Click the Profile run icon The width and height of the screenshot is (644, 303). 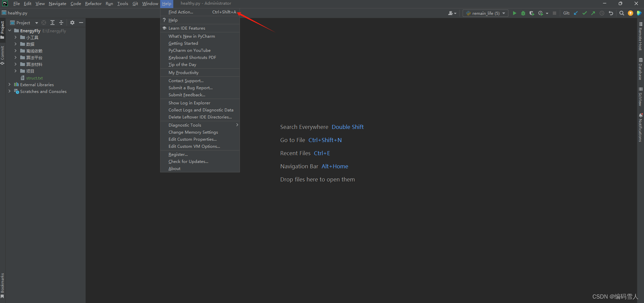[540, 13]
